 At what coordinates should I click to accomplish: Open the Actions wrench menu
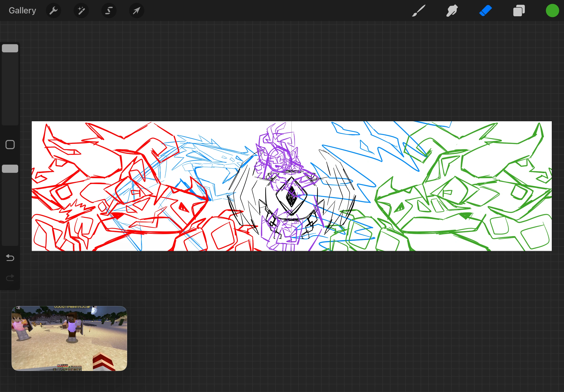click(x=54, y=11)
